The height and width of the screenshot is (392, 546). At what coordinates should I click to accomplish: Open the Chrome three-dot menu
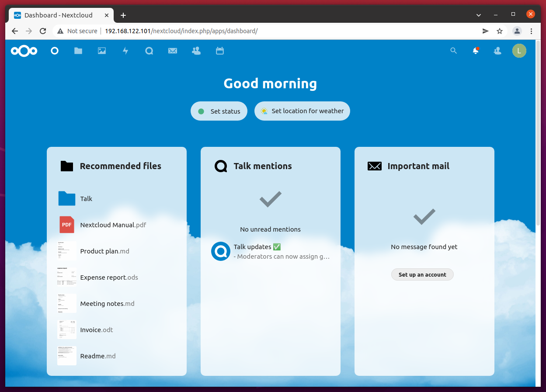coord(532,31)
